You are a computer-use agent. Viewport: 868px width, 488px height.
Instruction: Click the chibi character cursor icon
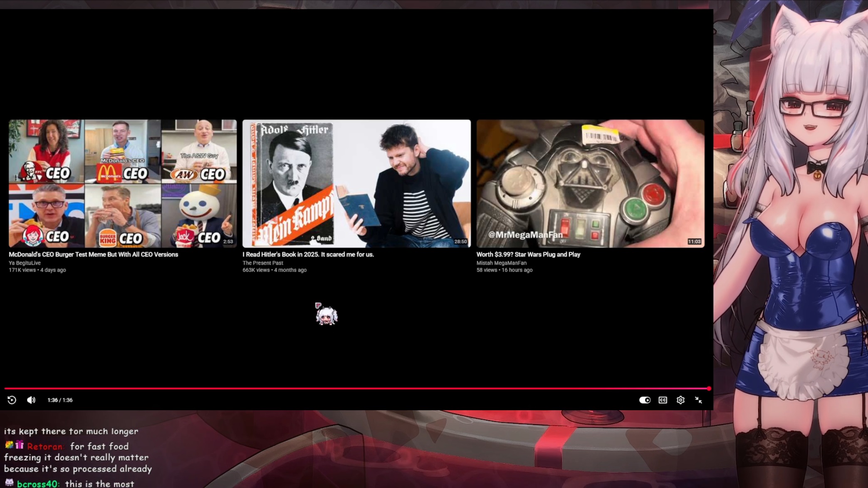click(x=326, y=315)
